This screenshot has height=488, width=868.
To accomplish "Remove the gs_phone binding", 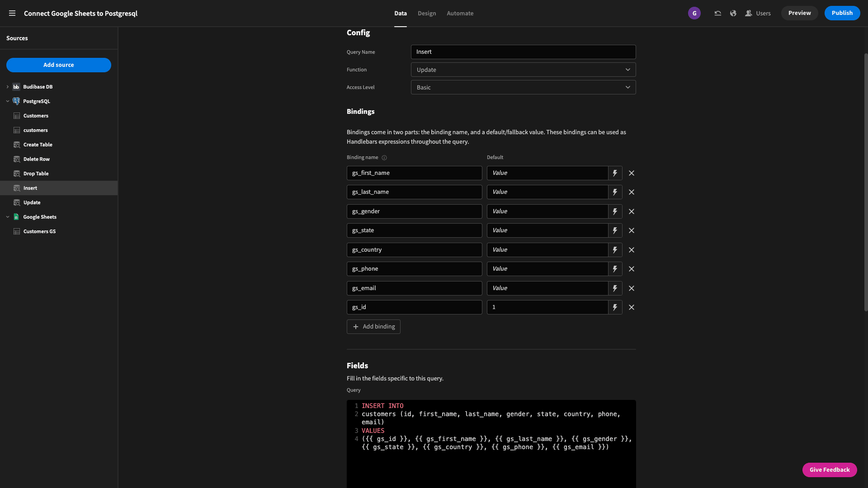I will 632,269.
